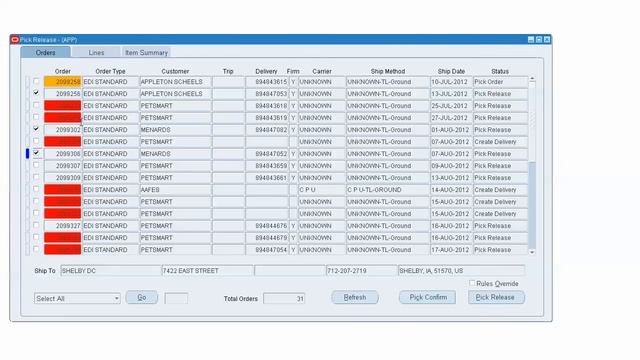Maximize the Pick Release window
The height and width of the screenshot is (360, 640).
[539, 40]
